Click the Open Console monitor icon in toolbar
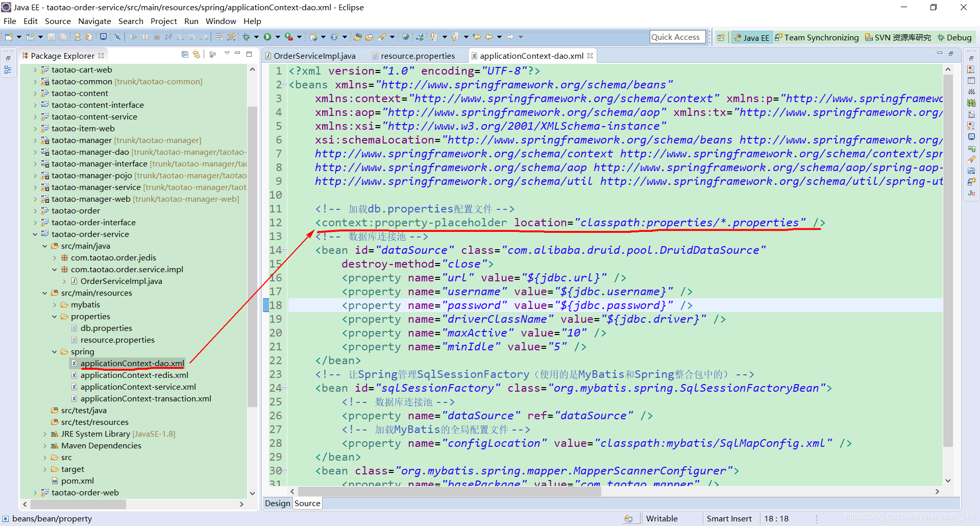 pos(104,37)
